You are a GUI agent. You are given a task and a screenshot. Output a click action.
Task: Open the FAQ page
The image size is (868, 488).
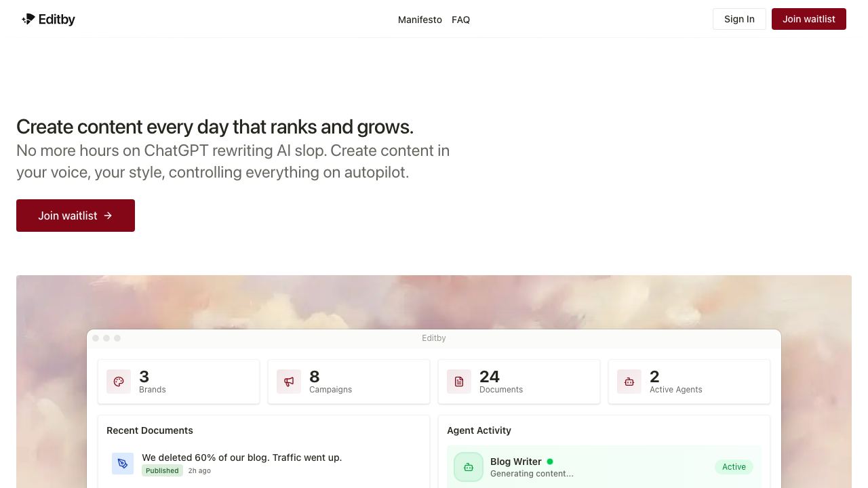[461, 20]
